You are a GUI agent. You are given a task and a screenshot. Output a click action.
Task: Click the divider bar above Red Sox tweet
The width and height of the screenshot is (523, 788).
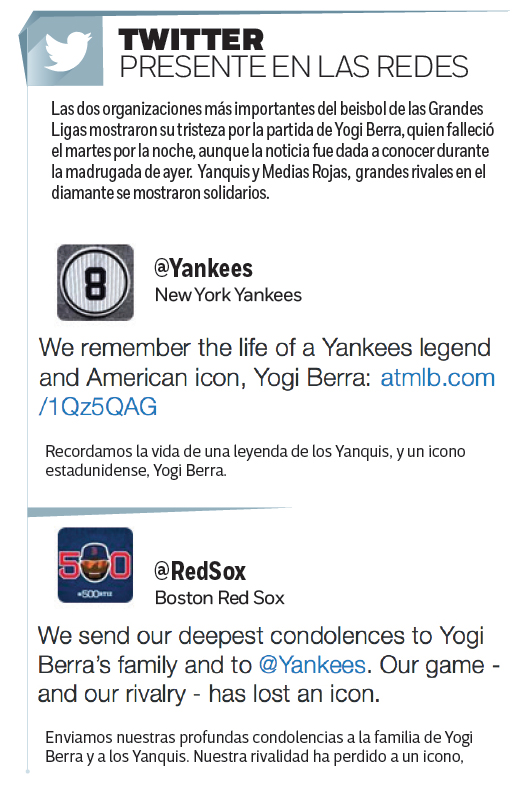(160, 512)
